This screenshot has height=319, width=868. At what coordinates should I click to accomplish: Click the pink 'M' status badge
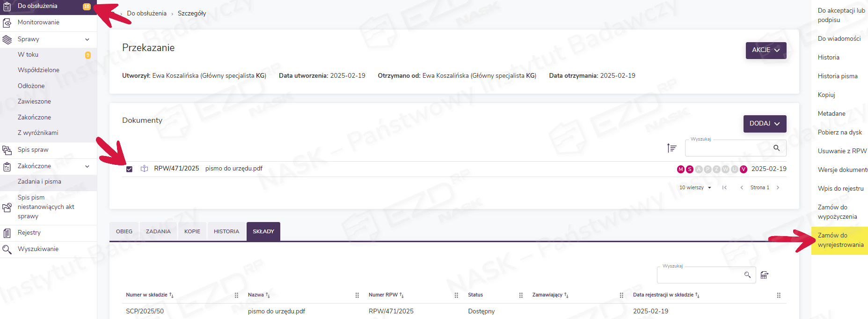tap(681, 169)
